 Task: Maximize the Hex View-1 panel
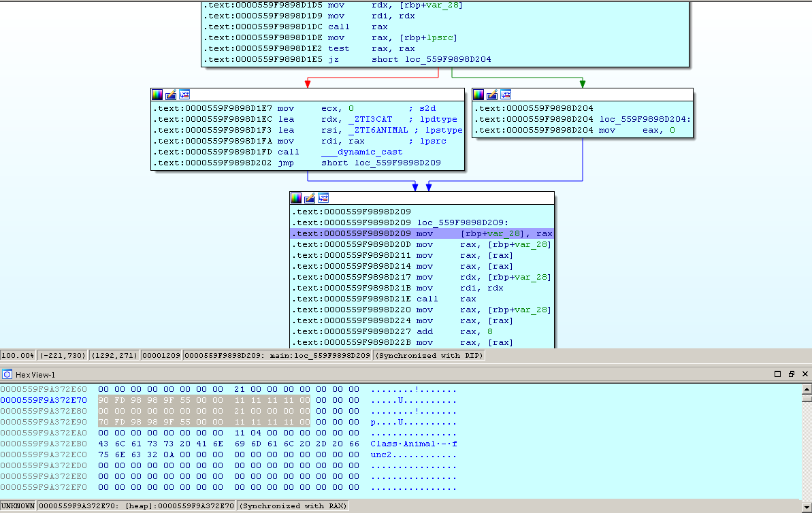click(777, 374)
